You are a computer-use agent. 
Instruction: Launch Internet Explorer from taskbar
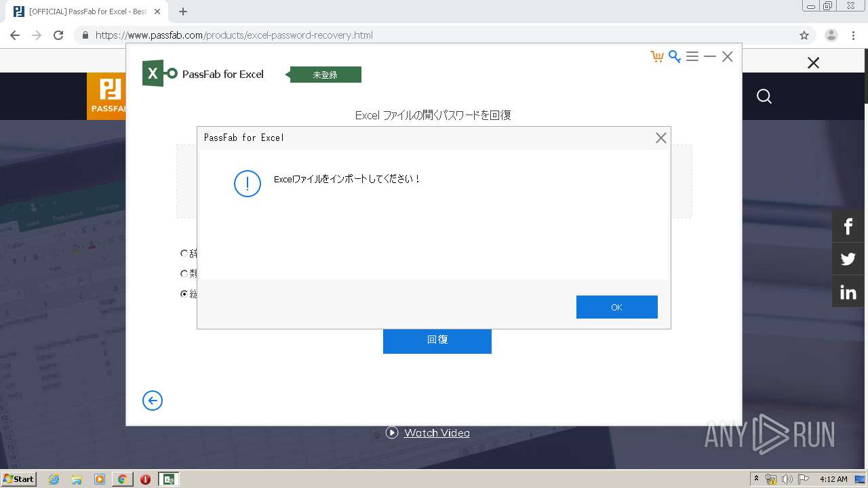pos(54,479)
